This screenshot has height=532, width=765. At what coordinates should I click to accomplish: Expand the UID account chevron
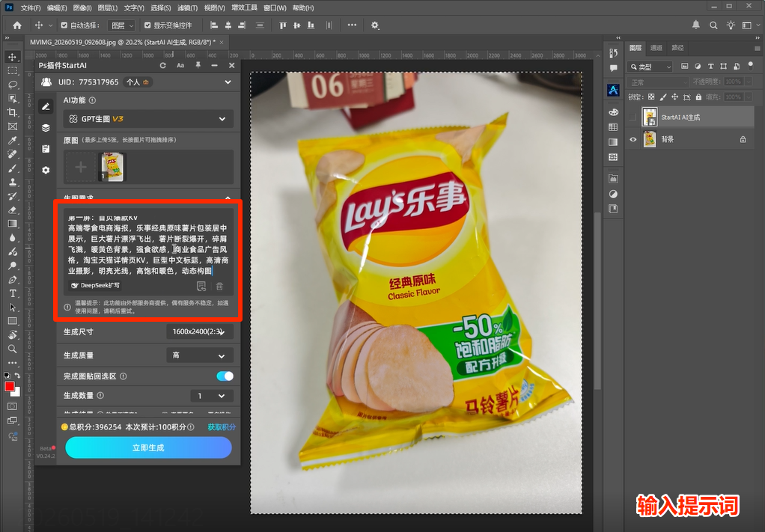coord(228,82)
